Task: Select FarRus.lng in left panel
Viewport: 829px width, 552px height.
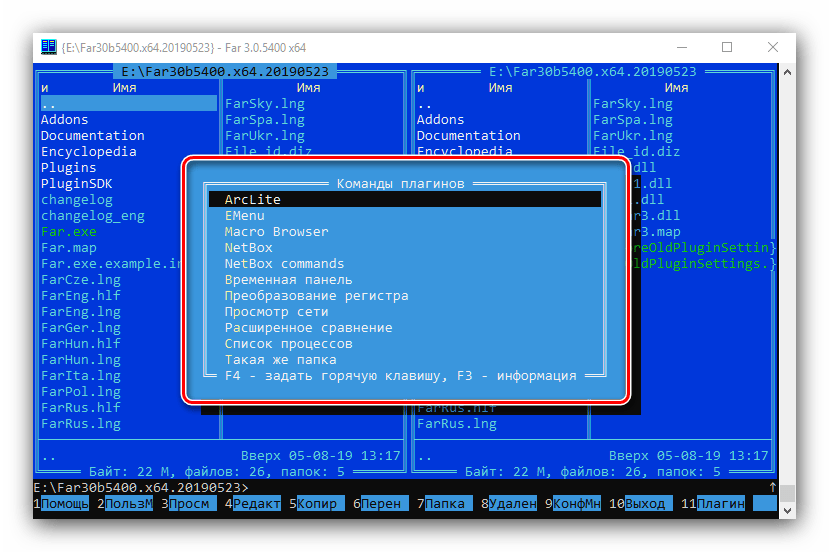Action: click(81, 424)
